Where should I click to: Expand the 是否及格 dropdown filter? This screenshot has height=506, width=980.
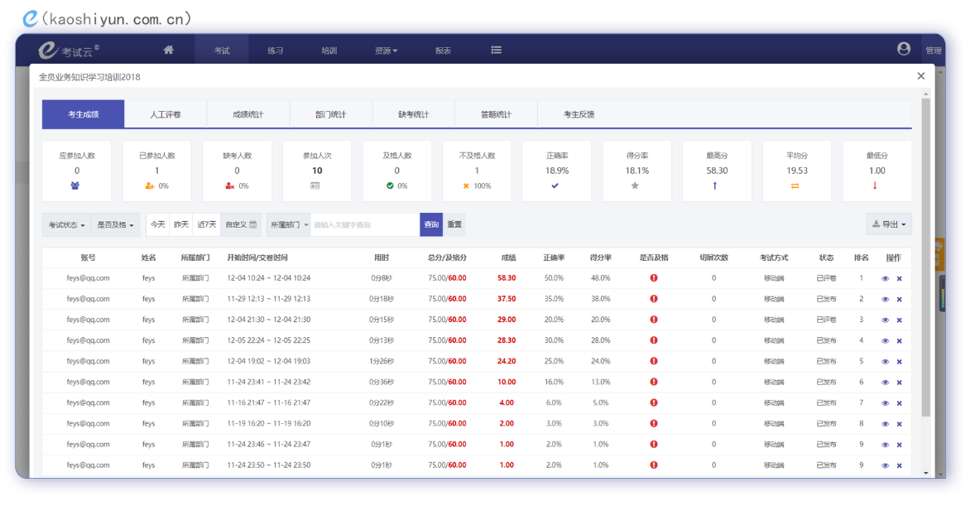tap(115, 225)
